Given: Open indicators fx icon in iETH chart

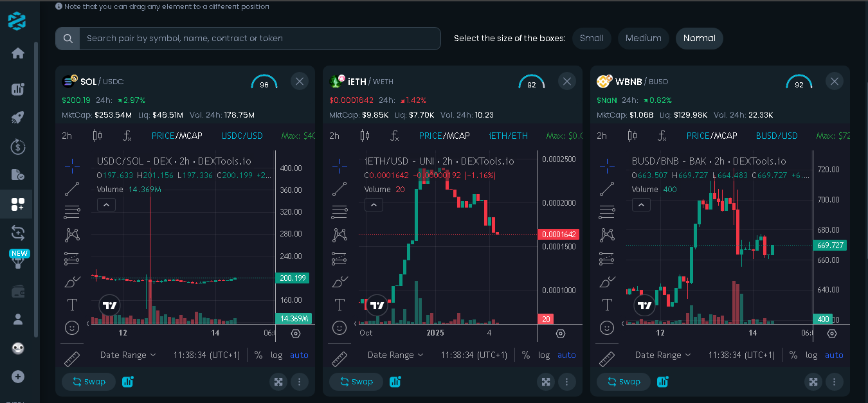Looking at the screenshot, I should 395,136.
